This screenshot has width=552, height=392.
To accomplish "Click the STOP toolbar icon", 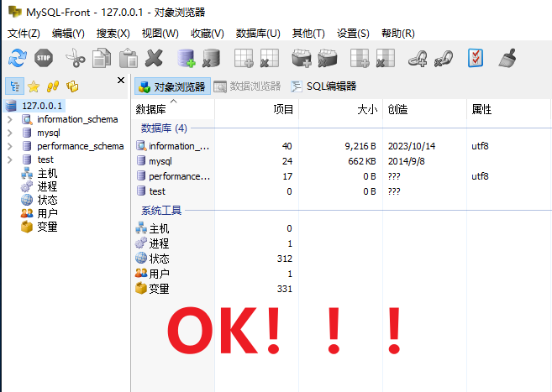I will 44,58.
